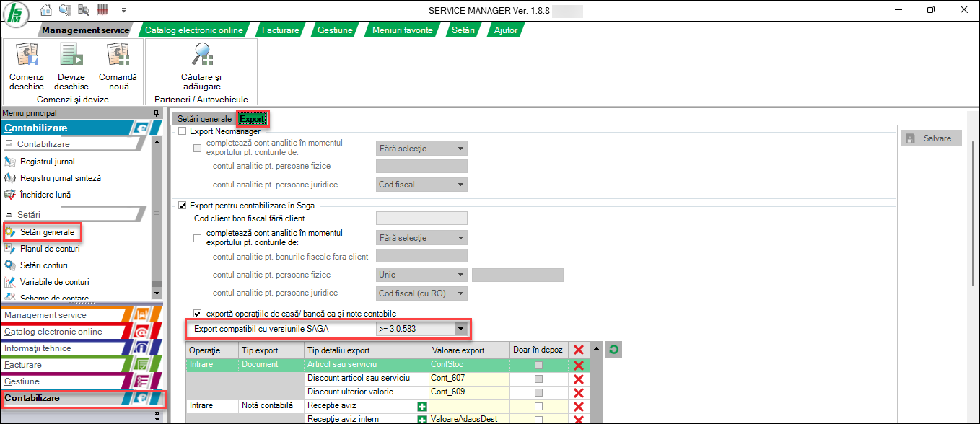The image size is (980, 424).
Task: Select Setări generale in the sidebar
Action: click(x=48, y=232)
